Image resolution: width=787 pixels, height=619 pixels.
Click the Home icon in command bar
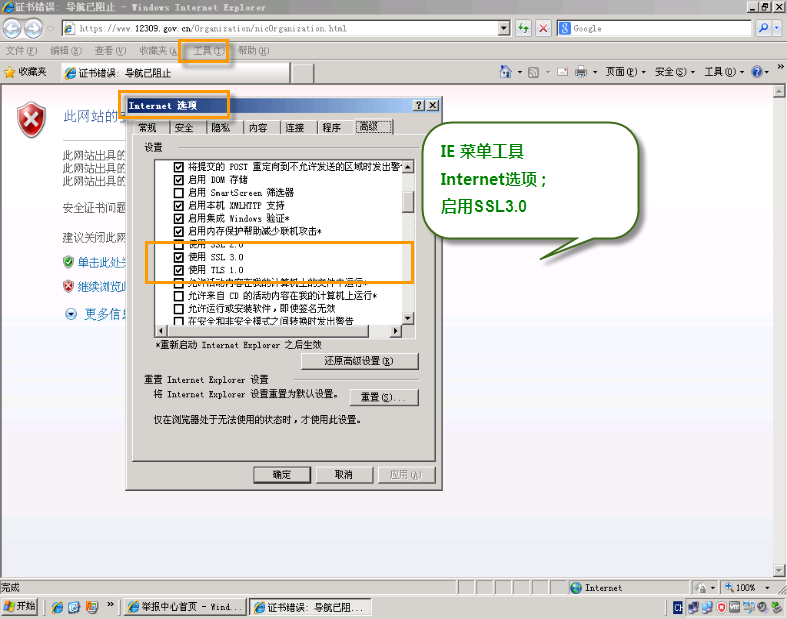[507, 72]
